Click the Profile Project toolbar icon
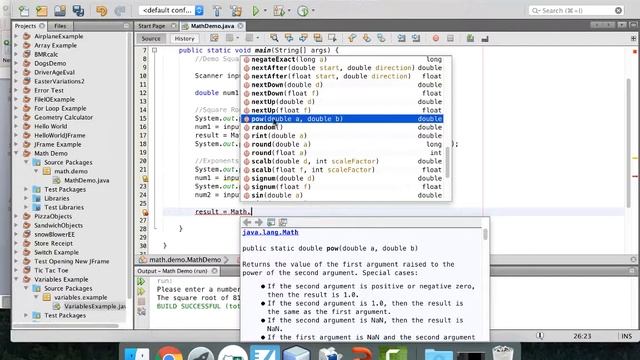 click(303, 11)
